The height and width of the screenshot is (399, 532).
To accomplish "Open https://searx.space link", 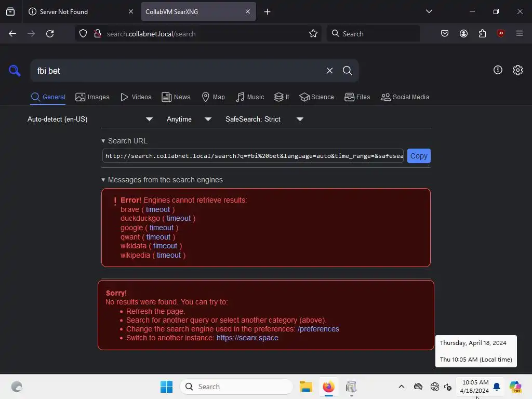I will [x=247, y=338].
